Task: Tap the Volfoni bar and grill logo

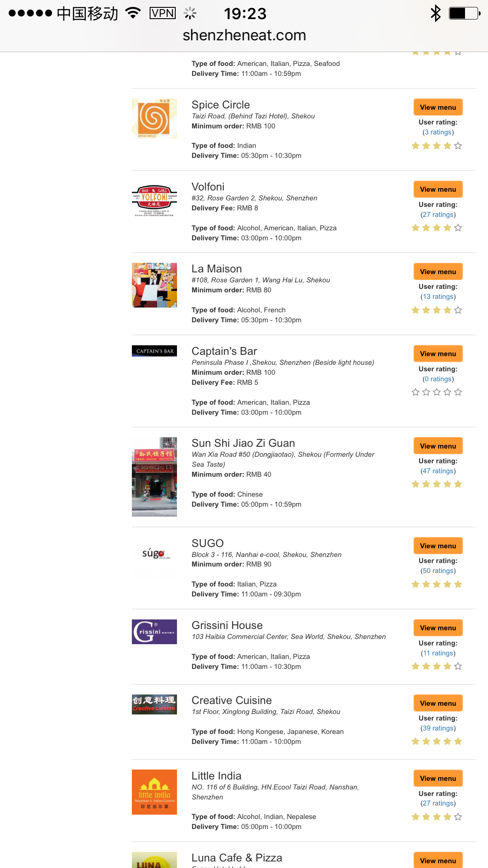Action: 154,200
